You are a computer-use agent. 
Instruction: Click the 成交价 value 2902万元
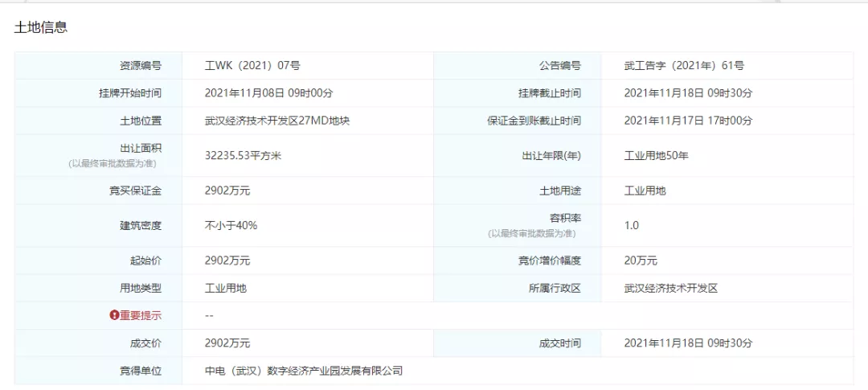click(x=227, y=343)
